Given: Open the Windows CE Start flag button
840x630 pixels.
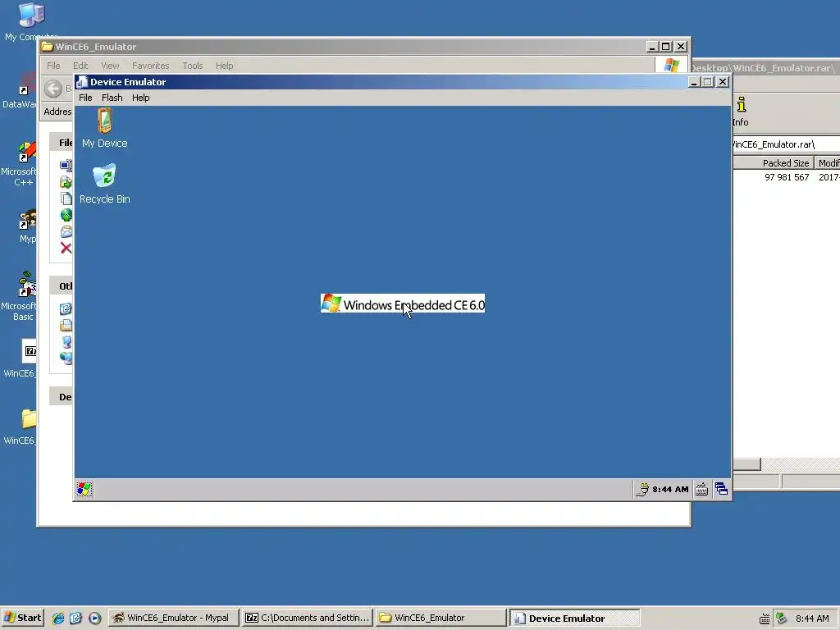Looking at the screenshot, I should [x=84, y=489].
